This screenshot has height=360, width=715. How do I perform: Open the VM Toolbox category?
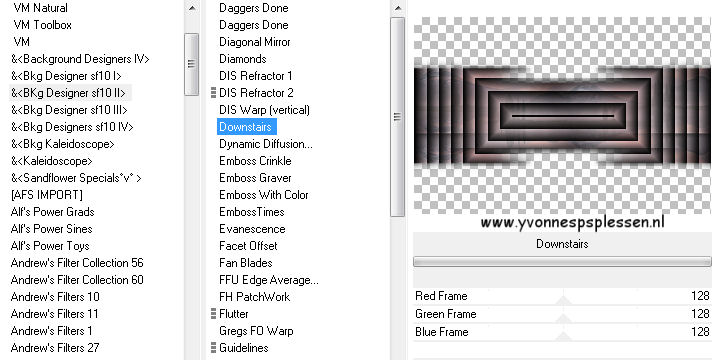click(x=42, y=25)
